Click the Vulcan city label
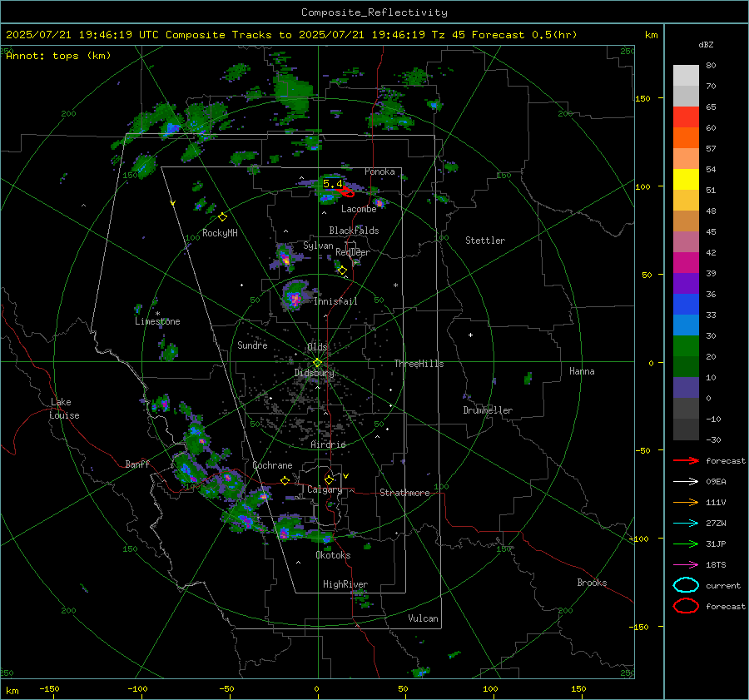 pyautogui.click(x=423, y=618)
